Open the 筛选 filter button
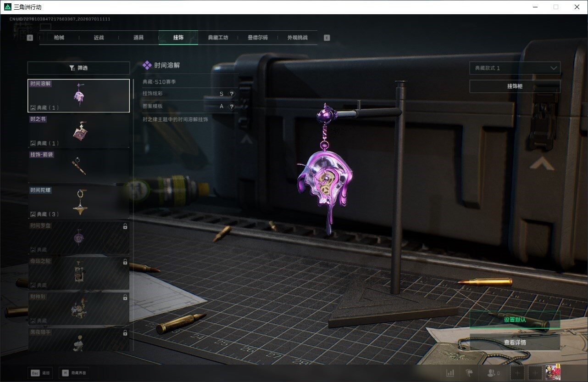The width and height of the screenshot is (588, 382). click(x=78, y=68)
